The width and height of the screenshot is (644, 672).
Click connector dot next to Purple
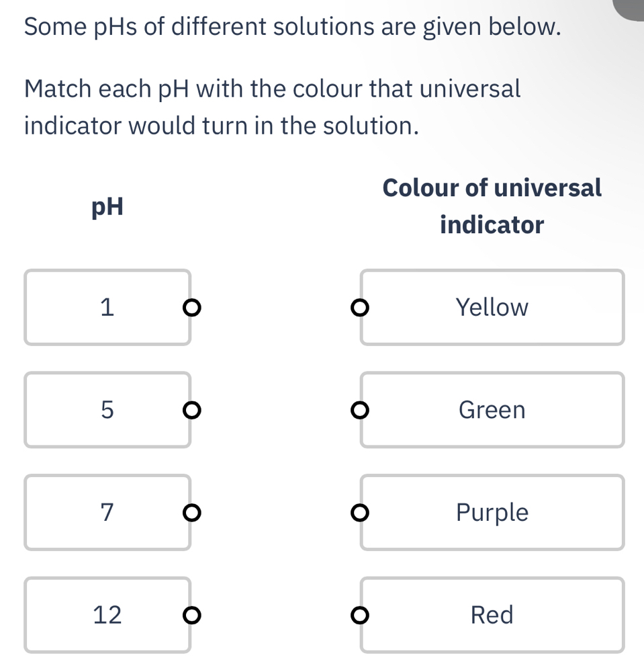[361, 513]
